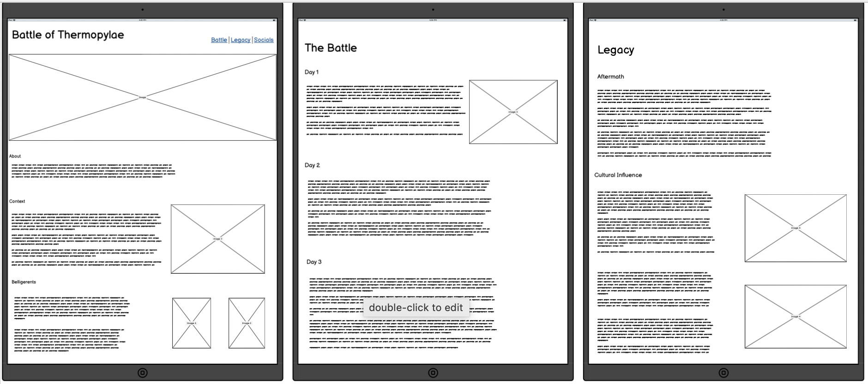Select the 'Day 2' heading
Screen dimensions: 868x384
312,165
